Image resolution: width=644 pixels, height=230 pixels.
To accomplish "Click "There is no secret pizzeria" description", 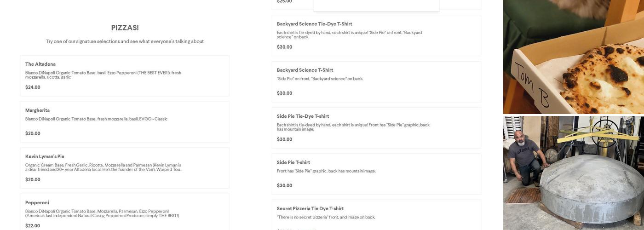I will 326,217.
